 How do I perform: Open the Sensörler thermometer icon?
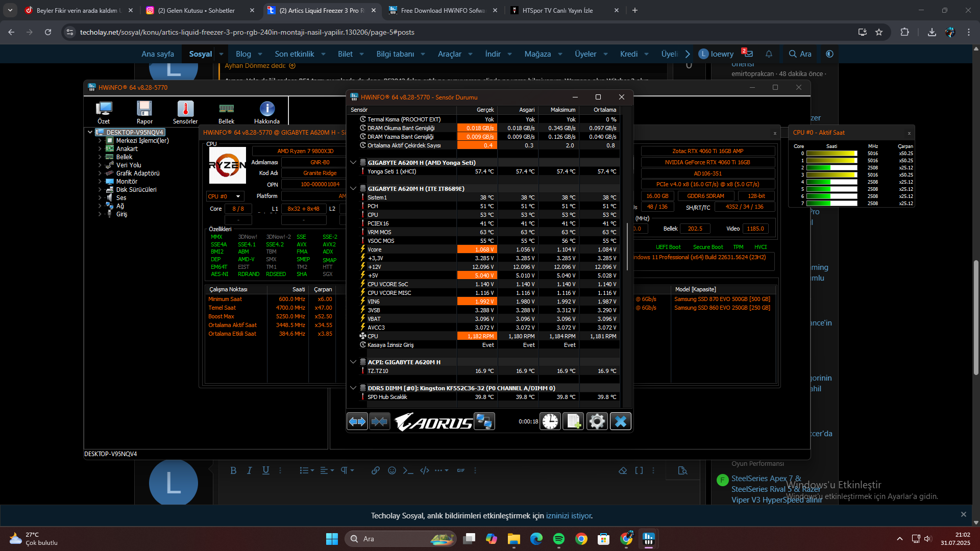(185, 112)
